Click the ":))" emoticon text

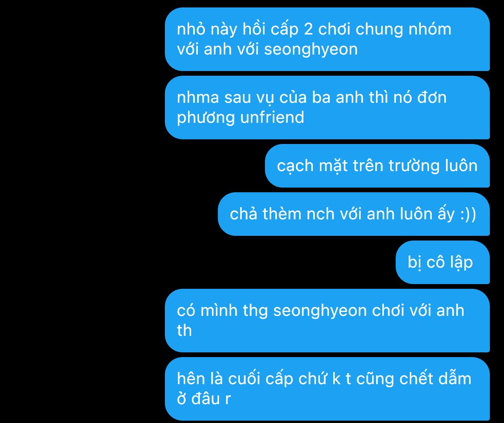point(468,214)
